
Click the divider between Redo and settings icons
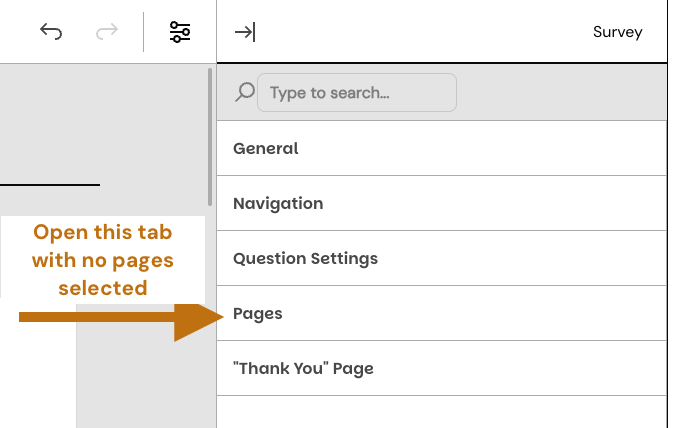[143, 32]
